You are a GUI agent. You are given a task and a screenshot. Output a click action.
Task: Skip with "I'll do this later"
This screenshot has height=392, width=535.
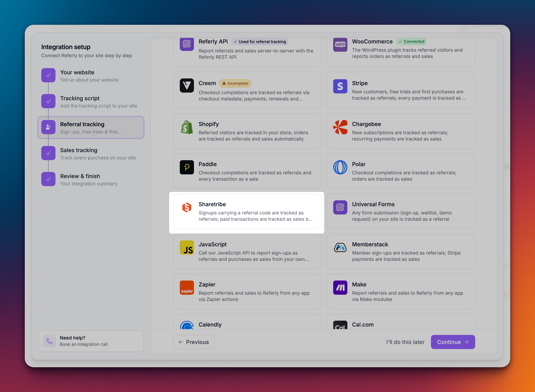tap(405, 342)
